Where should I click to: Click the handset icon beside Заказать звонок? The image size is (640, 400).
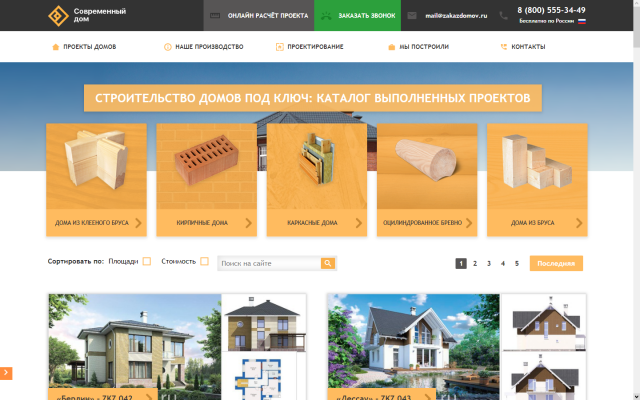point(326,16)
